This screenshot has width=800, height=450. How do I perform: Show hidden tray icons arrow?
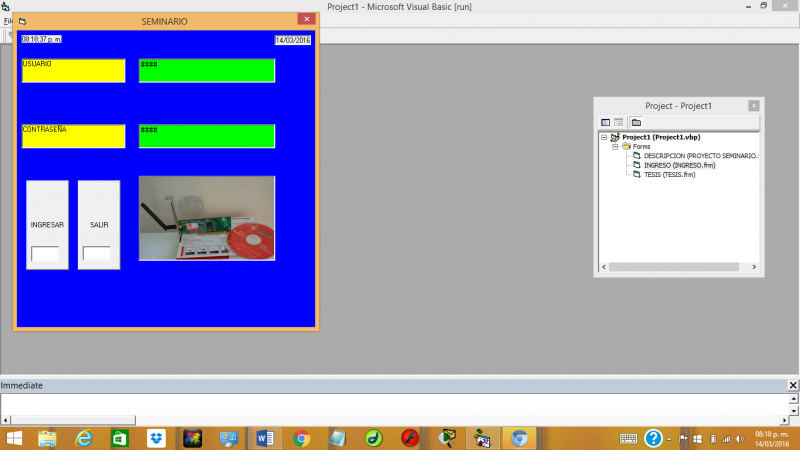click(669, 439)
